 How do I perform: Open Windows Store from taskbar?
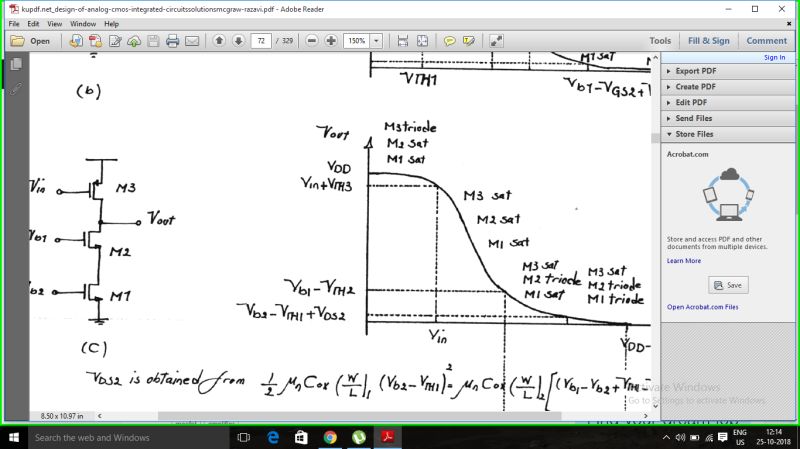[x=302, y=437]
